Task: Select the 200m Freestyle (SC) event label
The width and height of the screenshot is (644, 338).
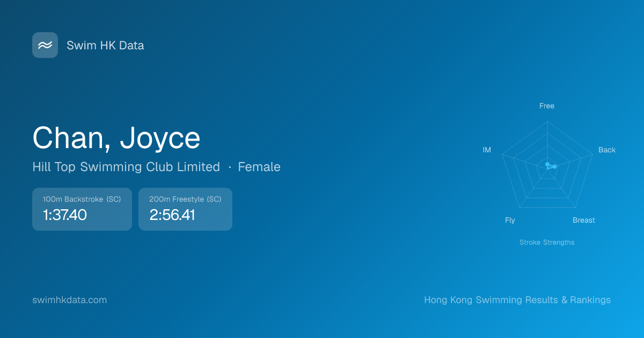Action: [x=185, y=199]
